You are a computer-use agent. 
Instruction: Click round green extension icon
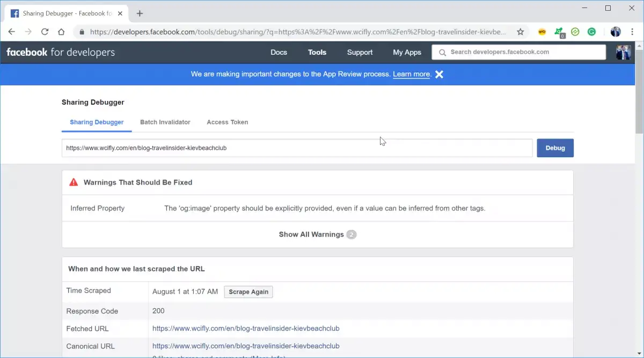point(575,32)
